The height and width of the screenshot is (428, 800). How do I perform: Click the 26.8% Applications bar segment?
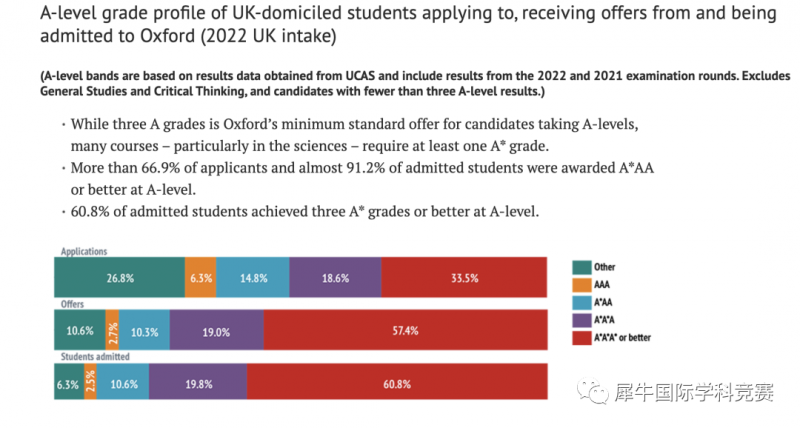[x=119, y=278]
